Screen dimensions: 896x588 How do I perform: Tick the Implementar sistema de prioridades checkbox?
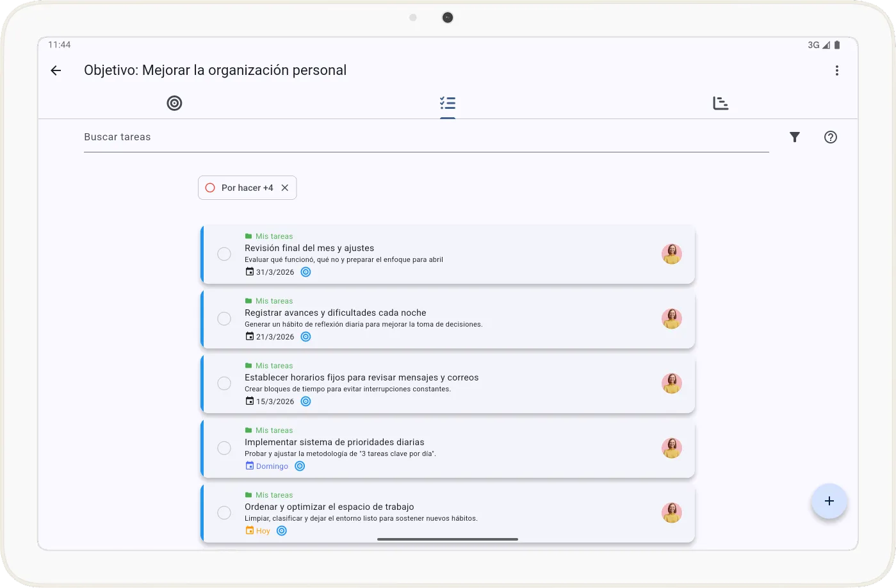224,448
